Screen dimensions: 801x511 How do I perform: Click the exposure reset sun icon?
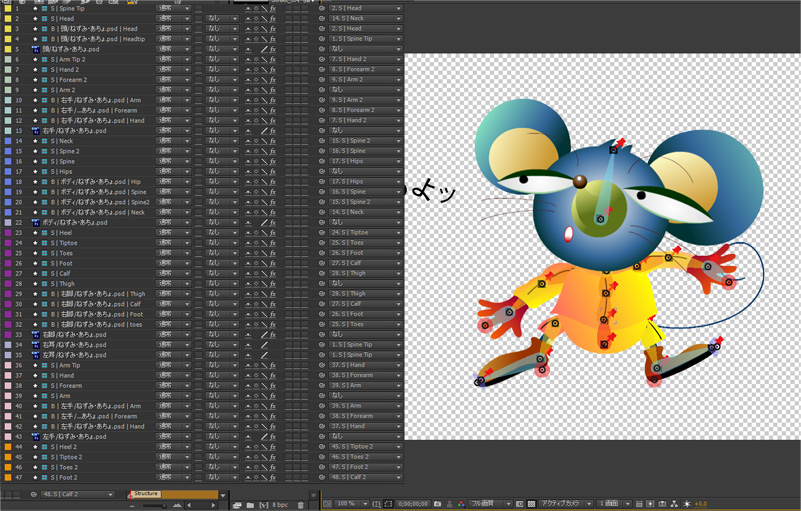tap(687, 504)
